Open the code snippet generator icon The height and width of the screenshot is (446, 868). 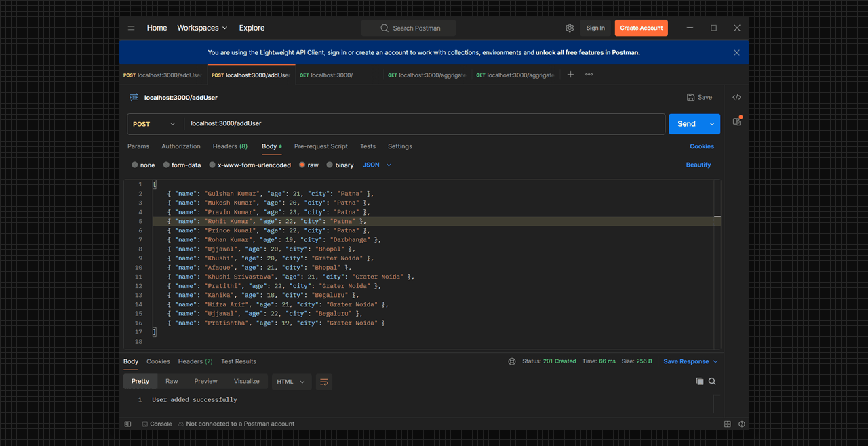pyautogui.click(x=736, y=97)
